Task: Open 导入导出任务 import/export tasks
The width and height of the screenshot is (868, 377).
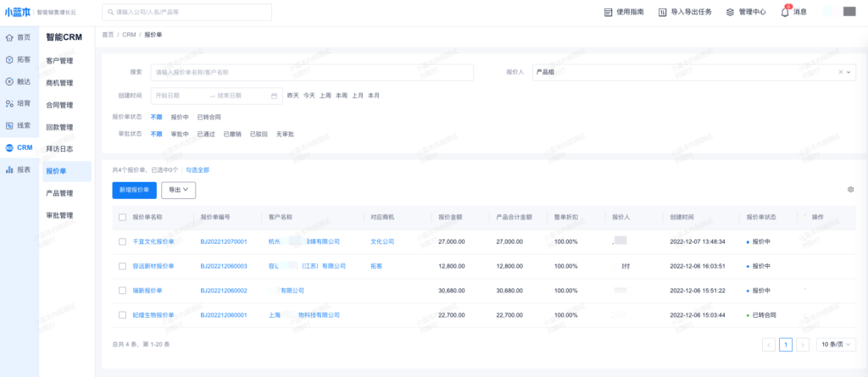Action: click(x=663, y=12)
